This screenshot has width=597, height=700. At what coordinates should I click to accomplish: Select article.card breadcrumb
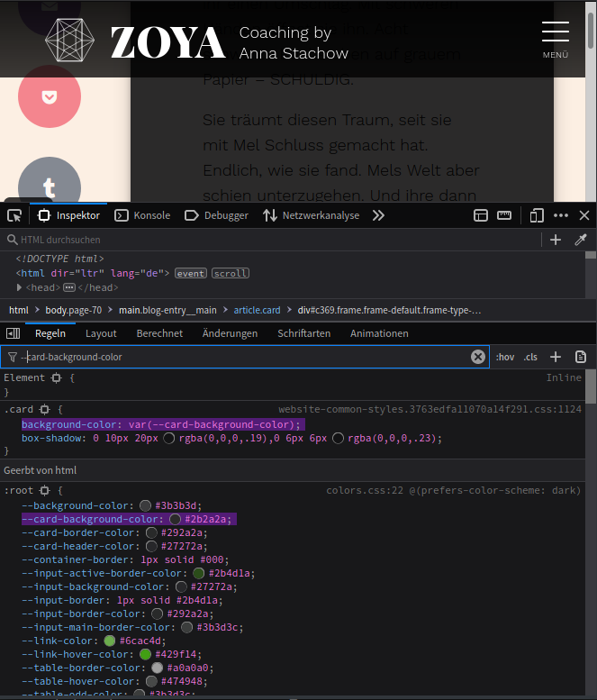257,310
